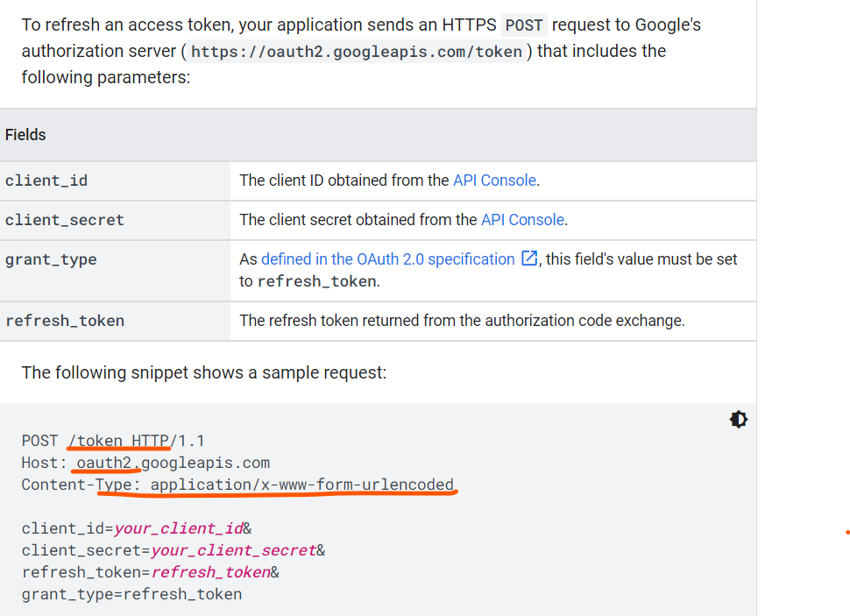This screenshot has width=850, height=616.
Task: Click the your_client_id placeholder in the snippet
Action: pyautogui.click(x=179, y=528)
